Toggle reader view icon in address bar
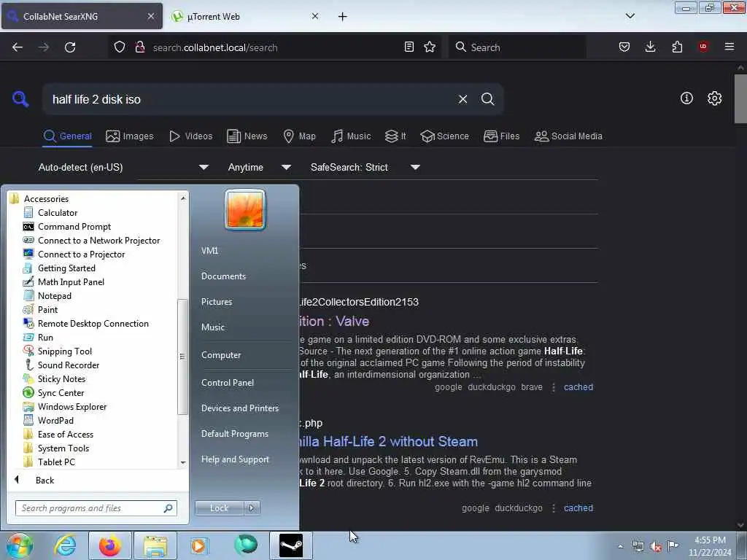 tap(409, 47)
